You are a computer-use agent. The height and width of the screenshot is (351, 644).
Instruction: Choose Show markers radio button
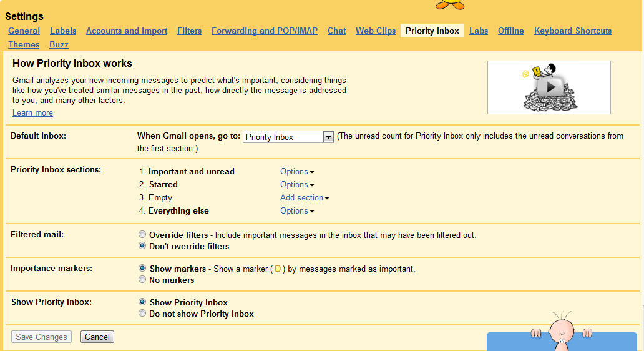[142, 268]
